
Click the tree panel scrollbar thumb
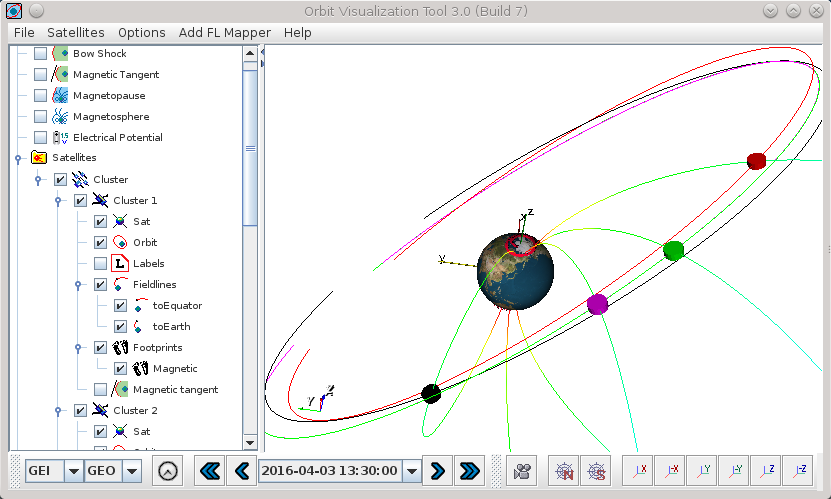tap(251, 148)
